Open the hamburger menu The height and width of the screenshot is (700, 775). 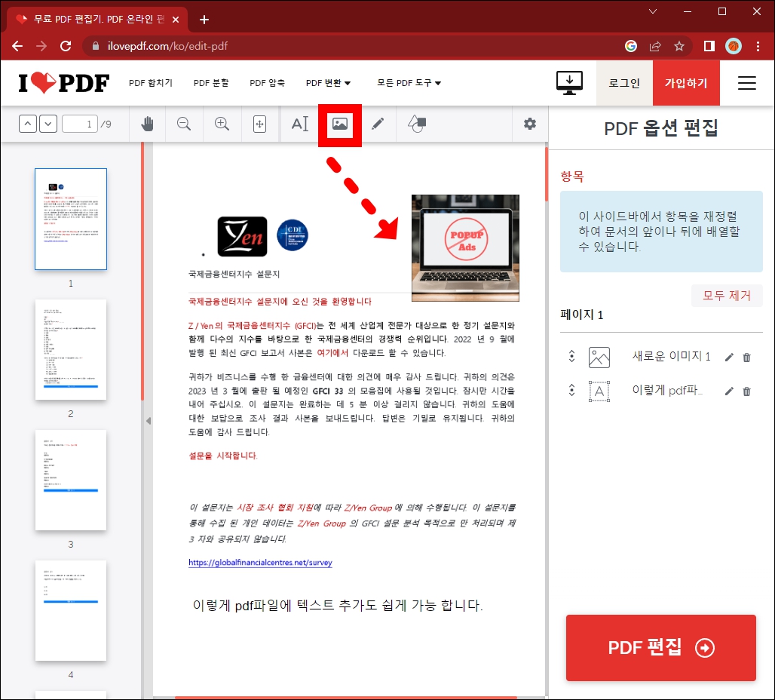(x=746, y=83)
